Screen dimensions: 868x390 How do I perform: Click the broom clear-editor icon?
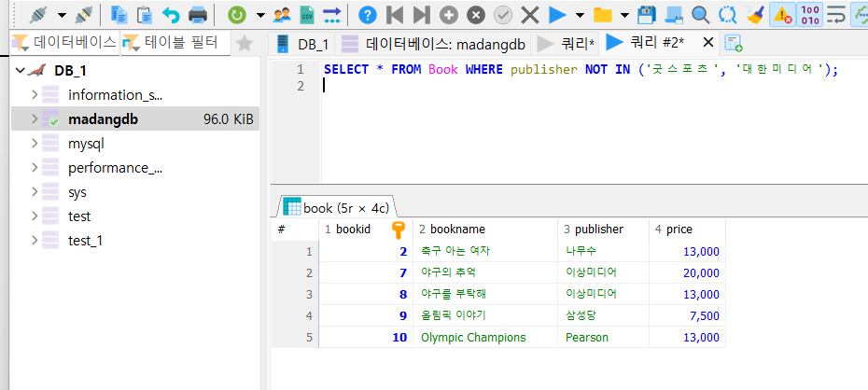pyautogui.click(x=754, y=15)
